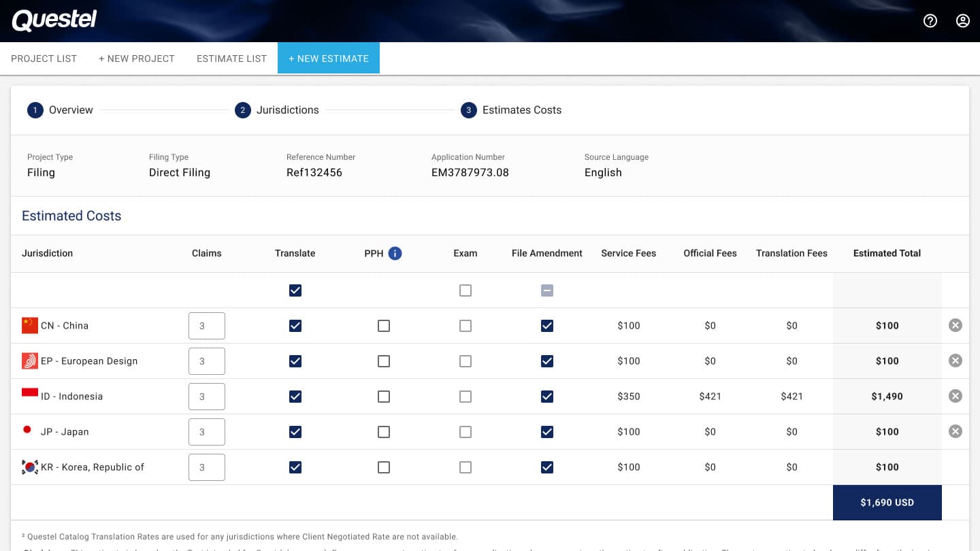This screenshot has width=980, height=551.
Task: Click application number EM3787973.08
Action: coord(470,173)
